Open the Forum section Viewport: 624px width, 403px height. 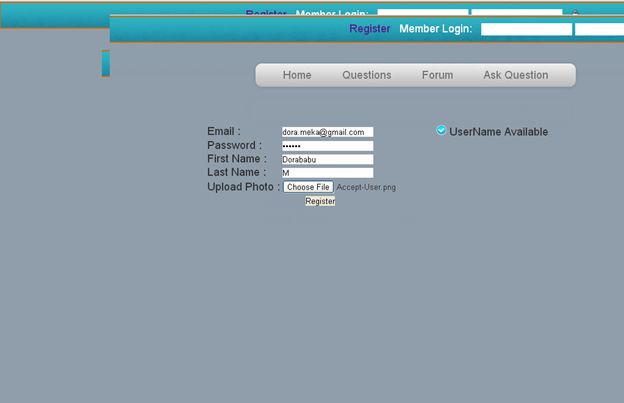tap(437, 75)
